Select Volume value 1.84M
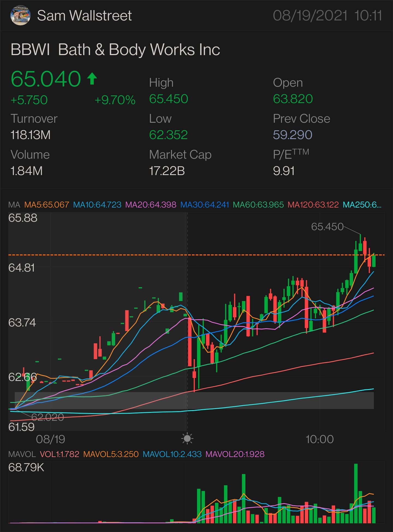393x532 pixels. (26, 171)
